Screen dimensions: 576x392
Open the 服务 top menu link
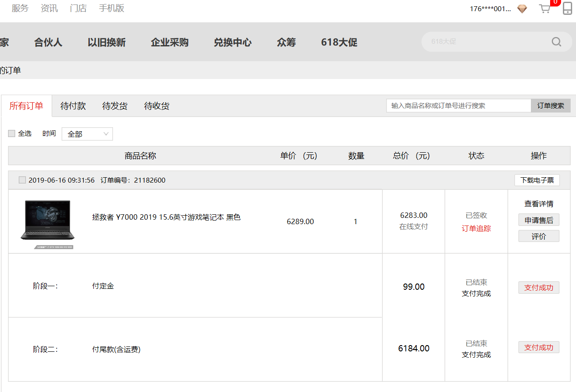[20, 8]
